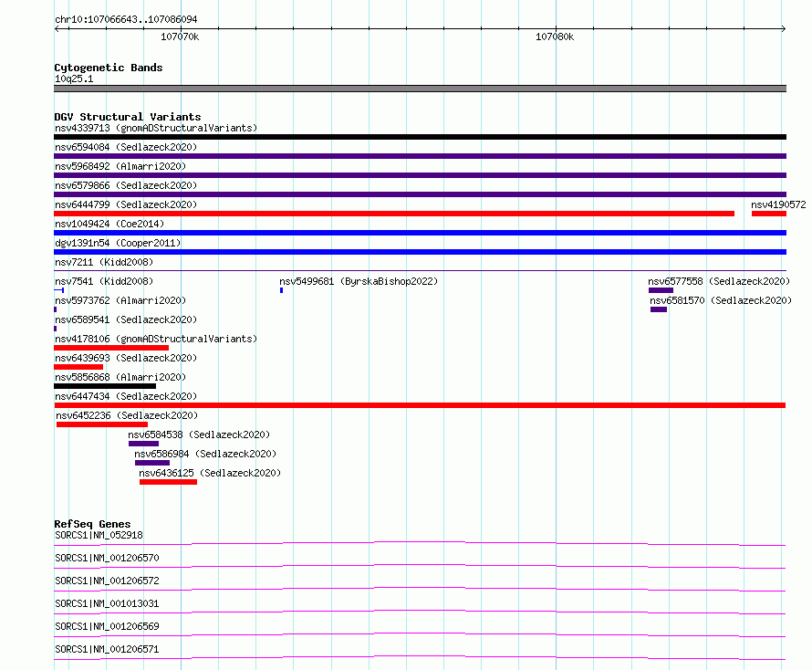
Task: Click nsv6589541 (Sedlazeck2020) label
Action: click(126, 319)
